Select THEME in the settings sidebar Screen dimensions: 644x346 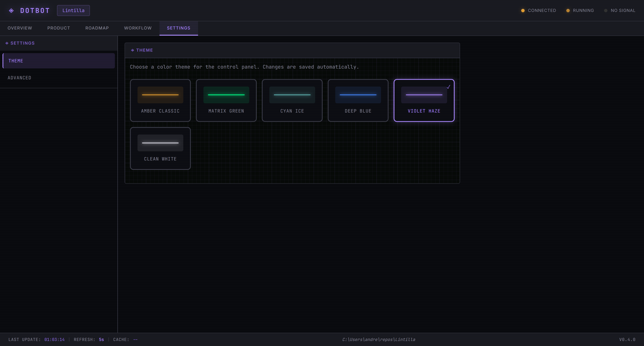(16, 61)
